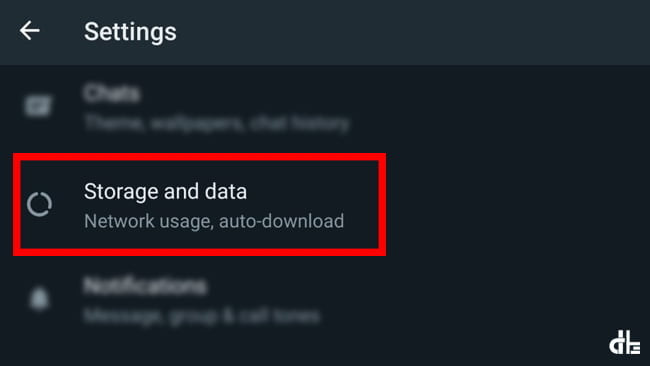The image size is (650, 366).
Task: Tap the blurred Notifications bell icon
Action: click(39, 298)
